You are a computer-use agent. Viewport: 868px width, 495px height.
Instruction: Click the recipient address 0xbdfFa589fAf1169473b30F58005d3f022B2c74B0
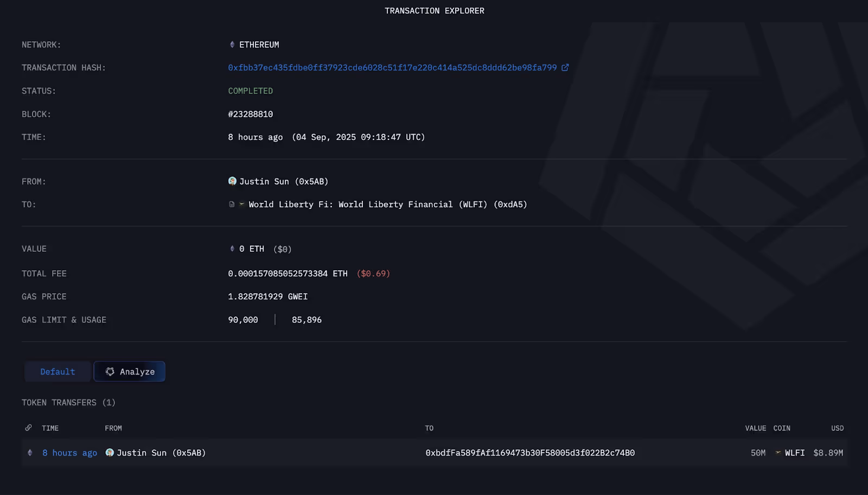(x=531, y=452)
